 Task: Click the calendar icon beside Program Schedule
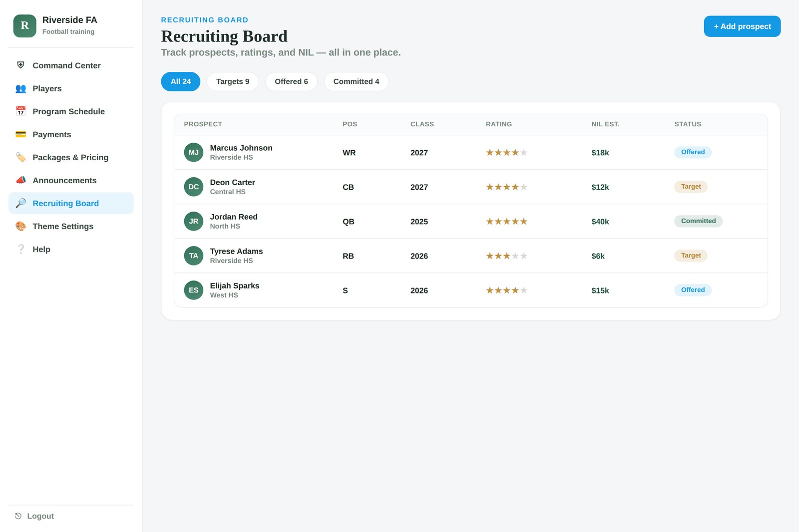(x=20, y=111)
